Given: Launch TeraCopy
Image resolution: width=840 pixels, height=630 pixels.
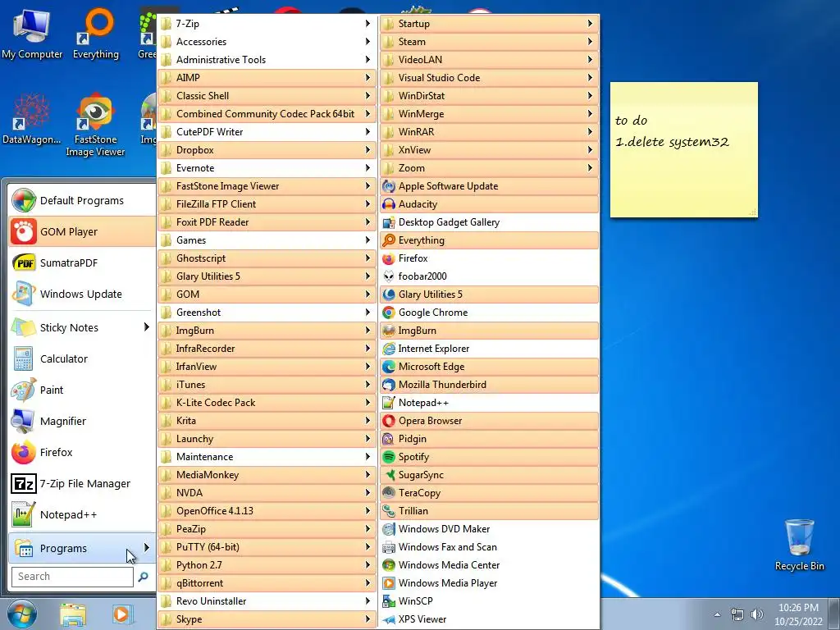Looking at the screenshot, I should [x=489, y=493].
